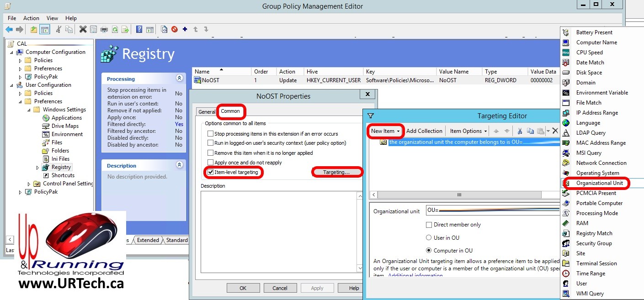Select the Registry node icon in tree
The height and width of the screenshot is (300, 644).
(x=46, y=167)
